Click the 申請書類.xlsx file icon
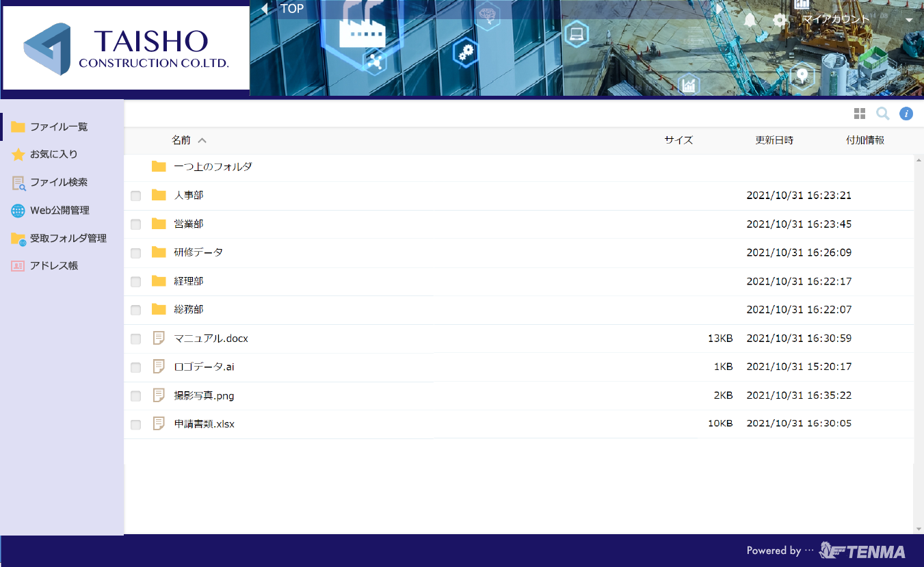The image size is (924, 567). tap(159, 423)
